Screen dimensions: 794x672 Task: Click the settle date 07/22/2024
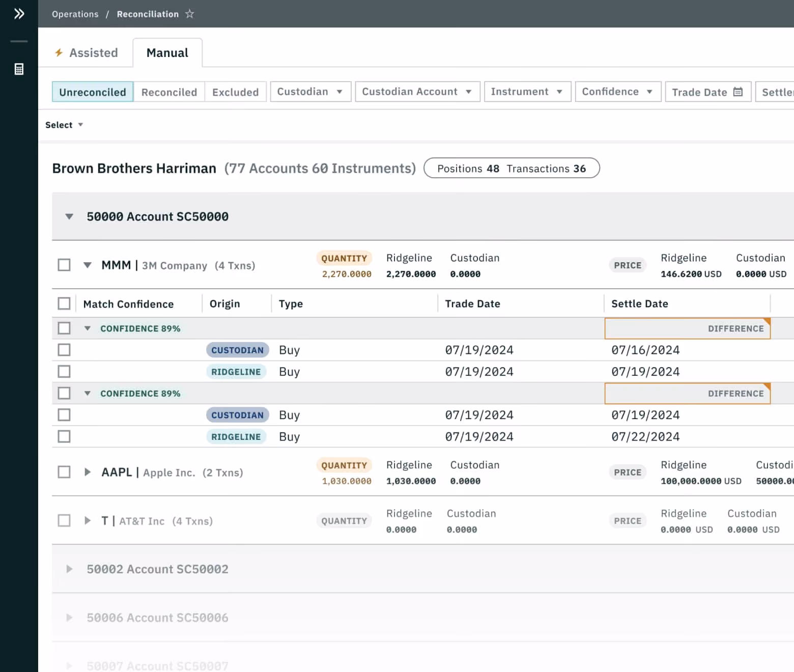pyautogui.click(x=645, y=437)
